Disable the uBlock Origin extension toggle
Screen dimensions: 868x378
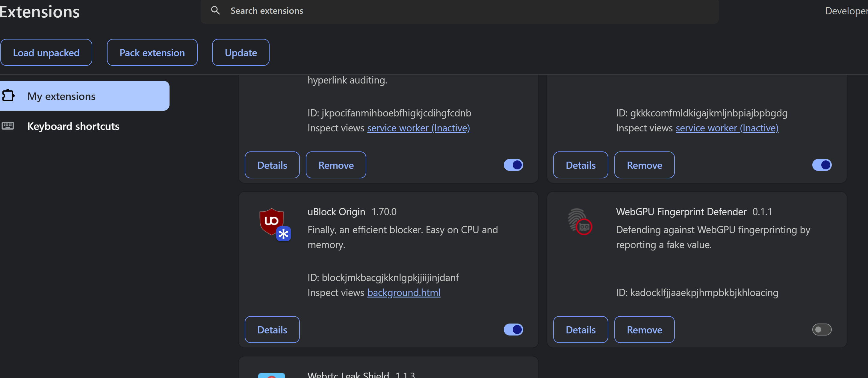tap(513, 330)
